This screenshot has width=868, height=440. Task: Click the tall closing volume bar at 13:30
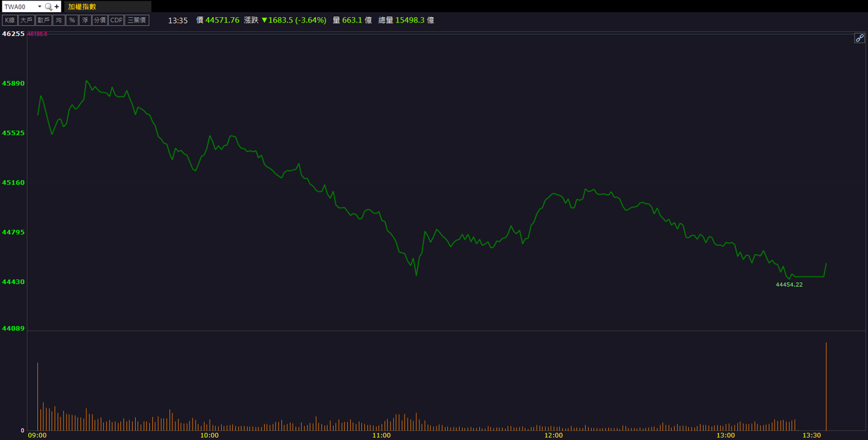point(826,386)
